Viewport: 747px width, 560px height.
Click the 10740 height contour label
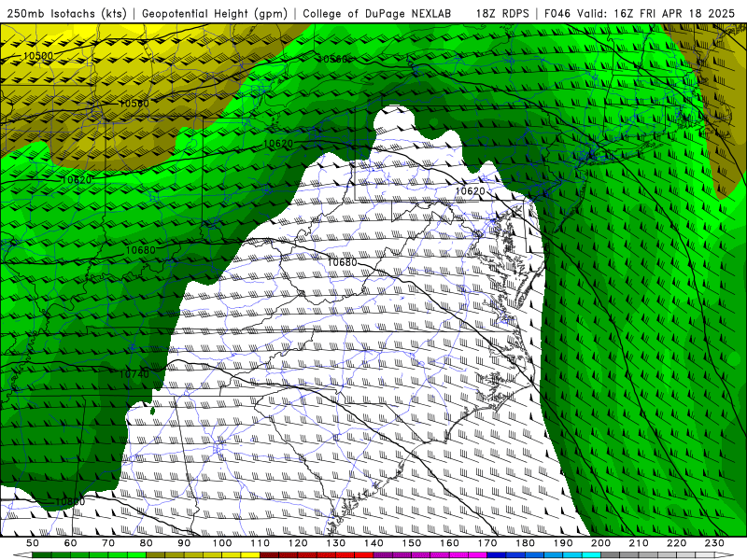coord(134,374)
